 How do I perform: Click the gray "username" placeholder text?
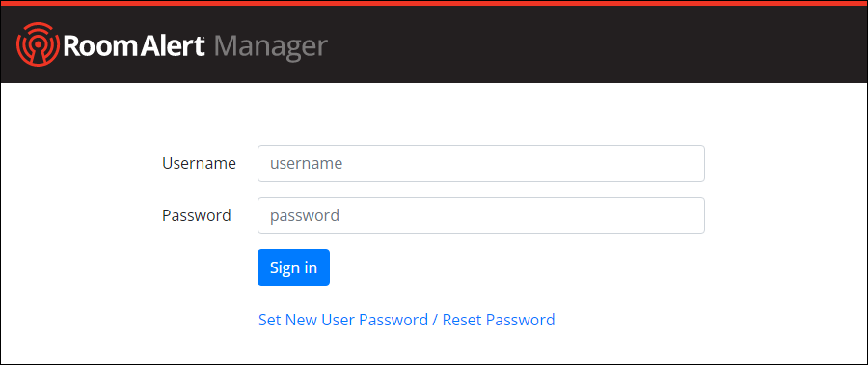pyautogui.click(x=306, y=164)
